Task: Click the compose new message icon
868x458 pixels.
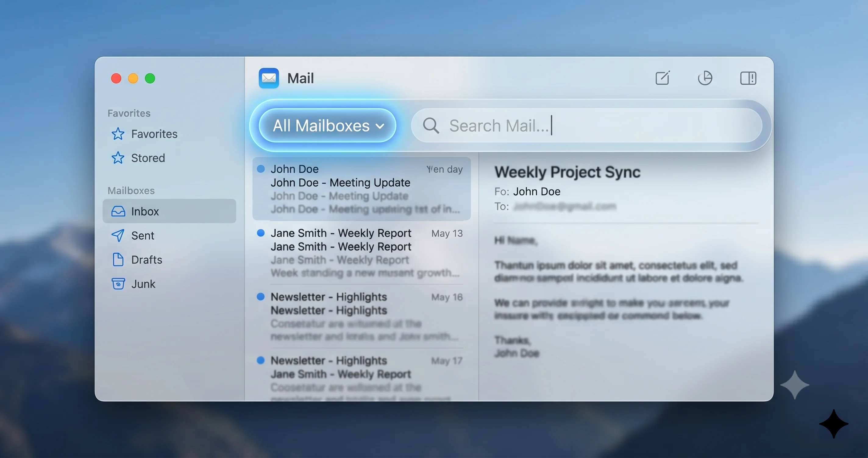Action: click(x=663, y=78)
